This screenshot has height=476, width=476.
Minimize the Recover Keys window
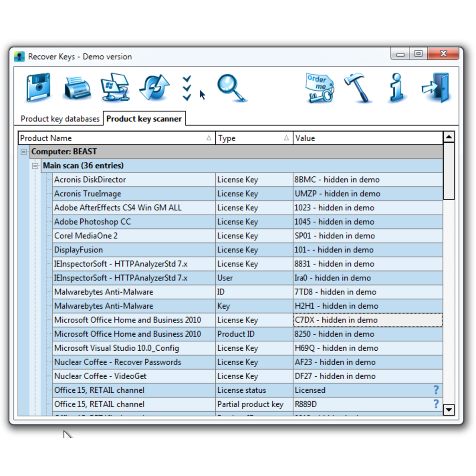[x=400, y=54]
